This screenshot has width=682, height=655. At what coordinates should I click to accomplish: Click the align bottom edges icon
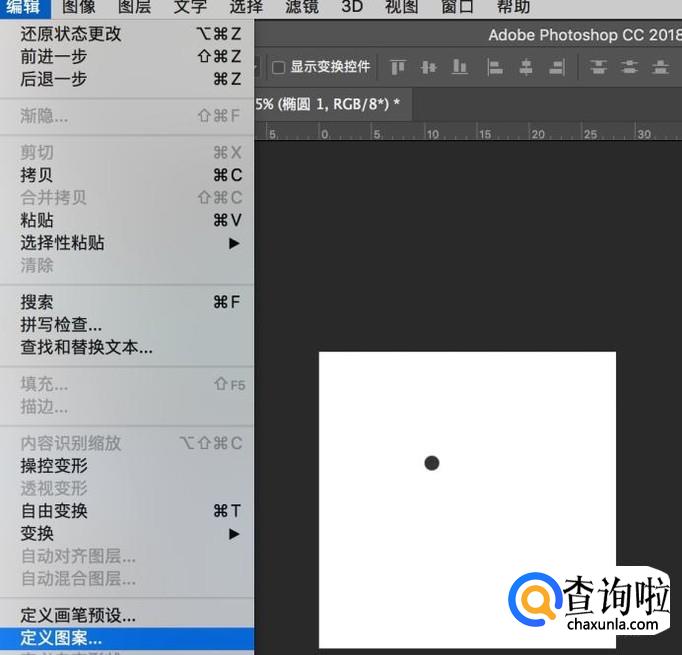[460, 68]
